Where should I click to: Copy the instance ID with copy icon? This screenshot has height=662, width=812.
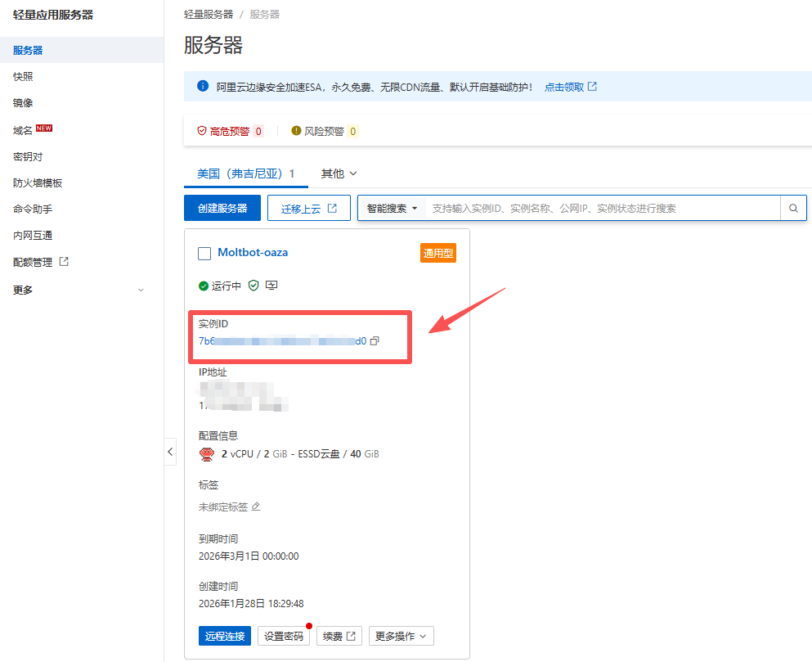coord(375,341)
